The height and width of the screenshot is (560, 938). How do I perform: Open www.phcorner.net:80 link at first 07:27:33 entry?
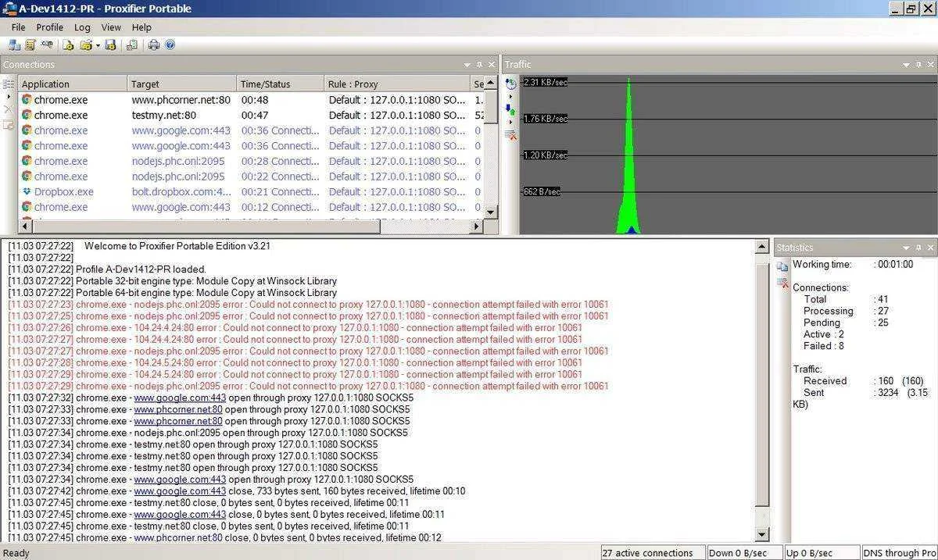(x=178, y=409)
